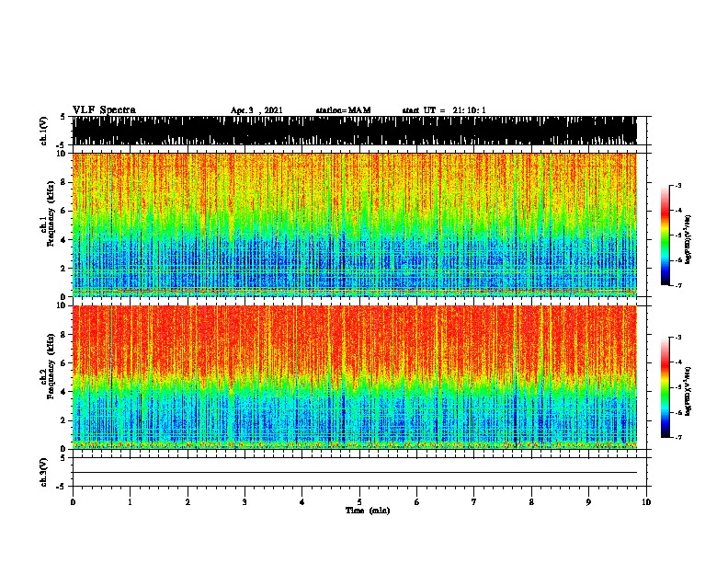Click the 'VLF Spectra' plot title
The width and height of the screenshot is (728, 563).
tap(104, 110)
